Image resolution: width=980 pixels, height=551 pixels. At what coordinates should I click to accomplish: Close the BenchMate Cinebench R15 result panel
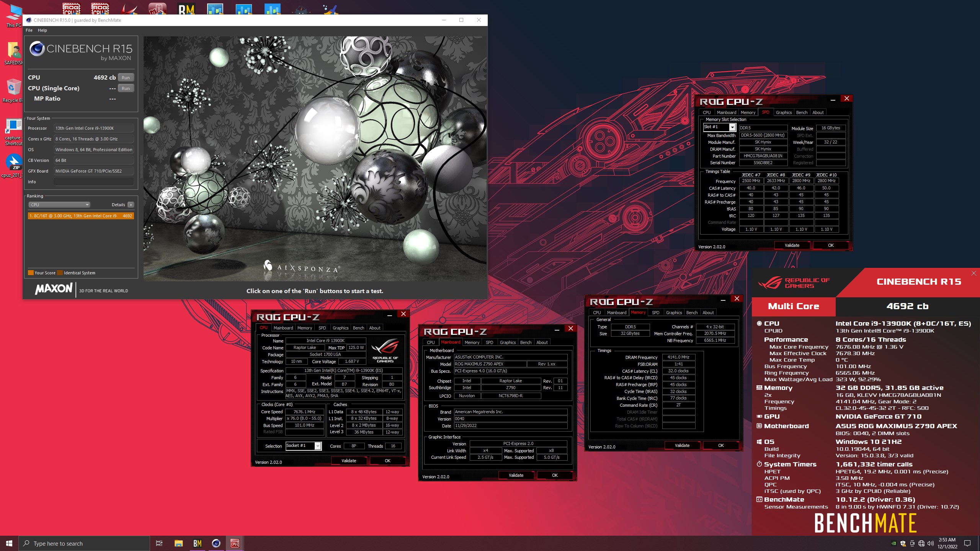(974, 273)
